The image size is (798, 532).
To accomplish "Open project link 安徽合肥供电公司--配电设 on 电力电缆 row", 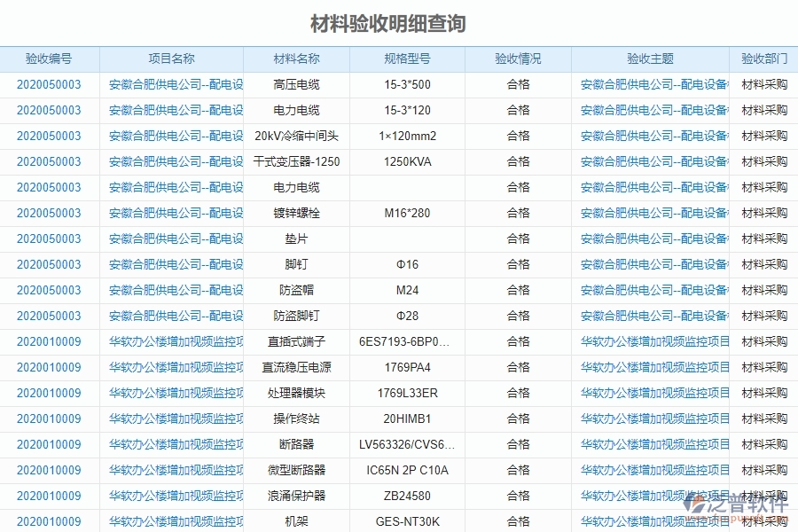I will click(x=173, y=111).
